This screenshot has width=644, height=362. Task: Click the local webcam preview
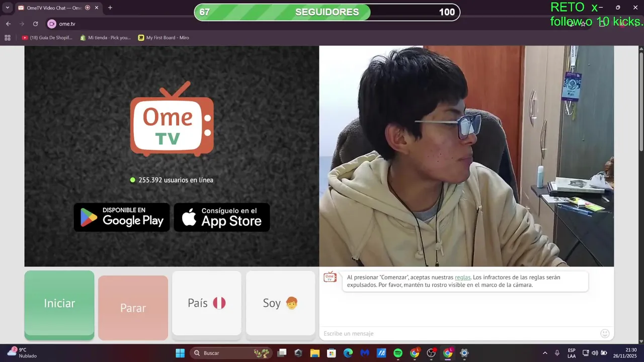point(466,156)
